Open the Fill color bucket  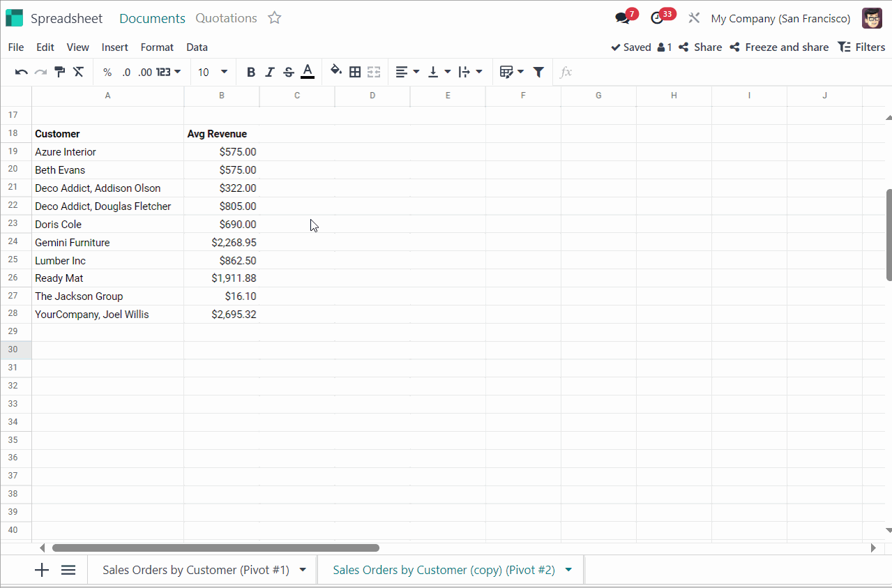336,71
